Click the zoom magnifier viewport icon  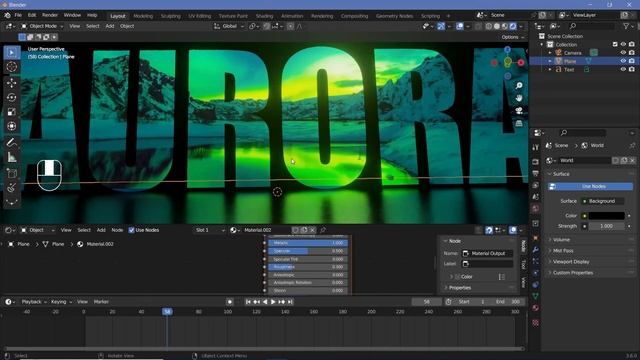[519, 86]
